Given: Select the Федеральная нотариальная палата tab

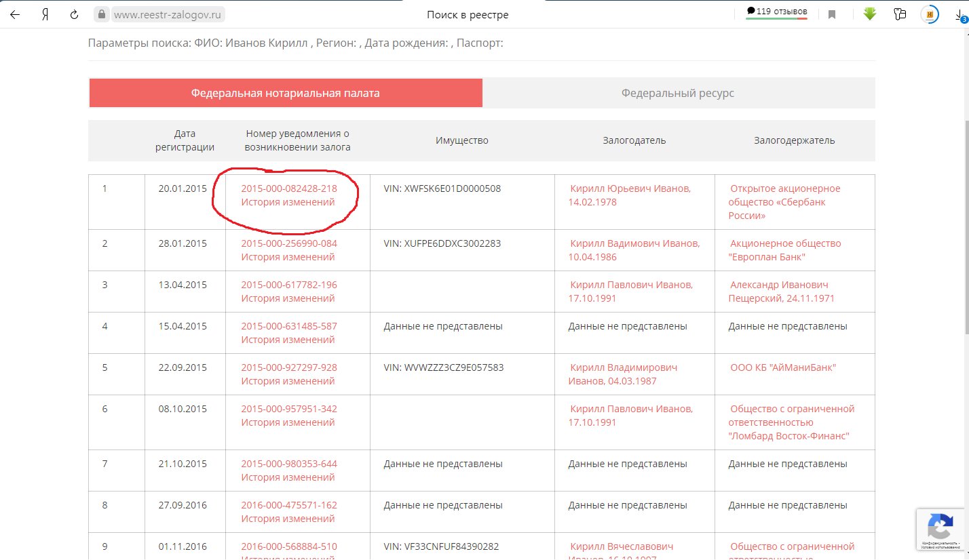Looking at the screenshot, I should pyautogui.click(x=285, y=93).
